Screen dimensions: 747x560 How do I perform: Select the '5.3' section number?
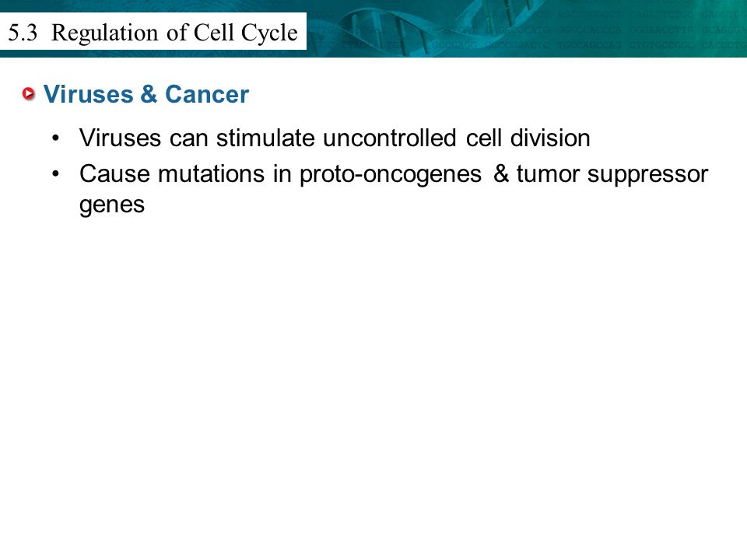tap(23, 33)
